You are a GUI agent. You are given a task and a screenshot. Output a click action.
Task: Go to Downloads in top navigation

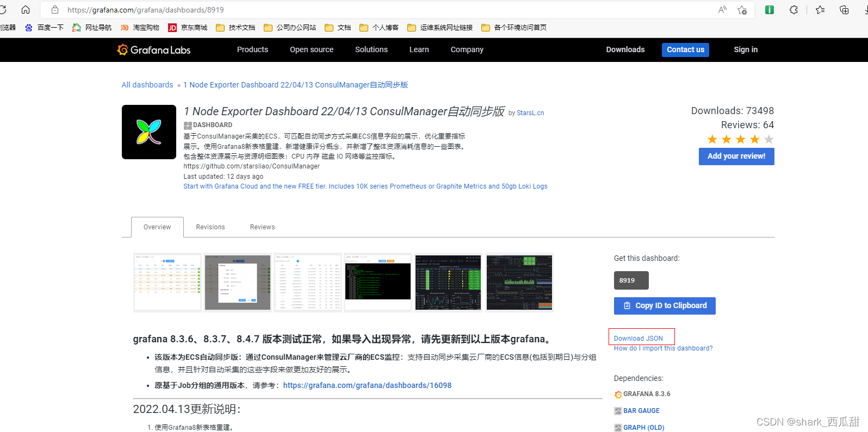(625, 49)
